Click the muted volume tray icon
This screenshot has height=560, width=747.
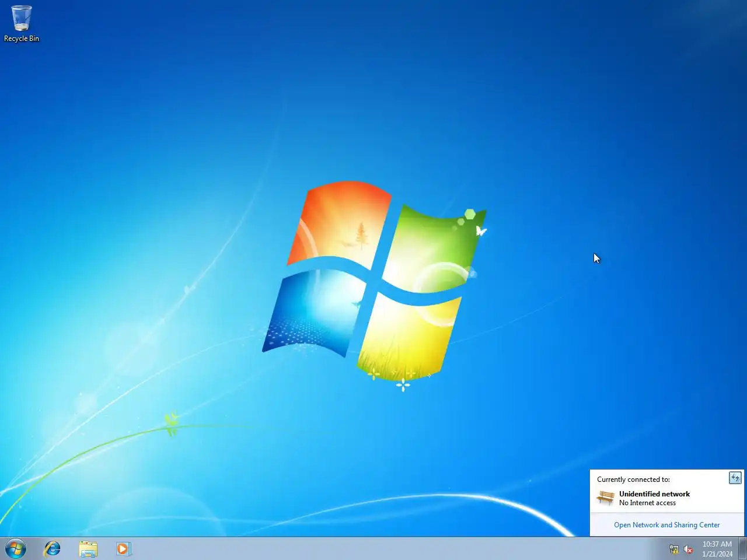point(688,549)
